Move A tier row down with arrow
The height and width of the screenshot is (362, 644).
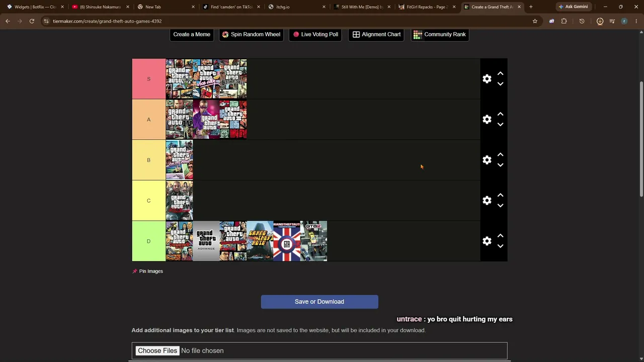coord(500,125)
